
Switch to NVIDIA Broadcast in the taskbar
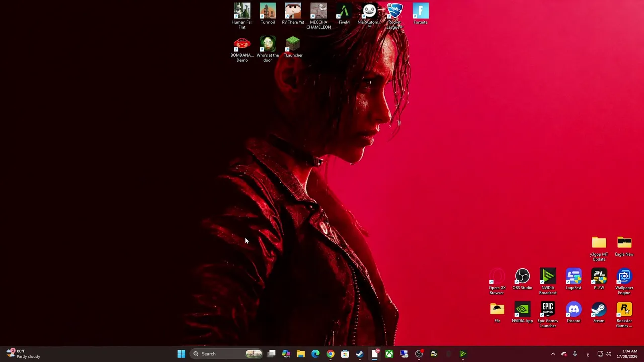point(463,354)
